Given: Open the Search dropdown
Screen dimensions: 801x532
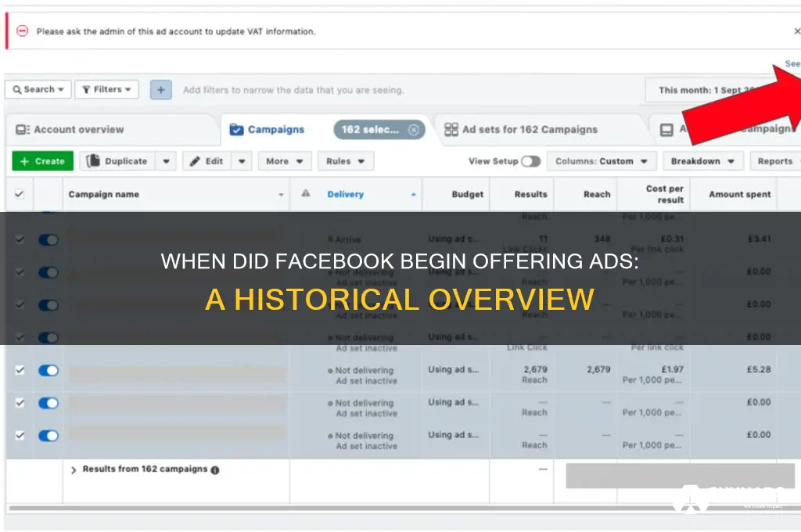Looking at the screenshot, I should pos(38,89).
